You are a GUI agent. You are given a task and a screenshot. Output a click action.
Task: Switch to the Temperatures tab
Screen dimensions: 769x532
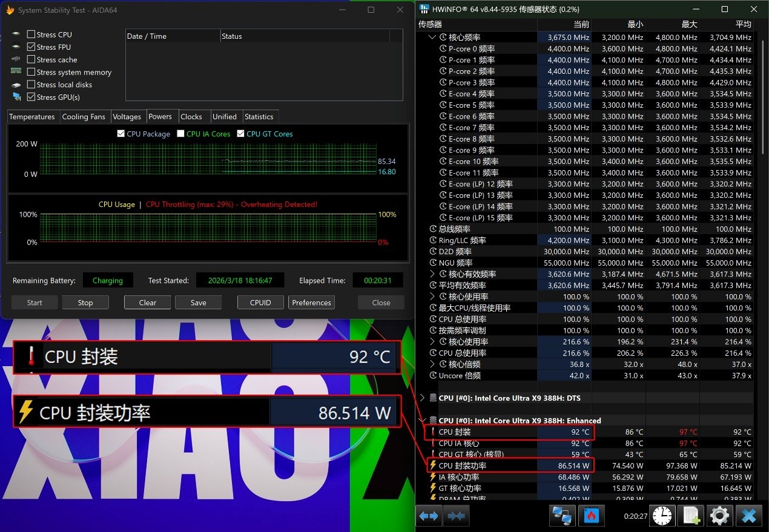[32, 117]
